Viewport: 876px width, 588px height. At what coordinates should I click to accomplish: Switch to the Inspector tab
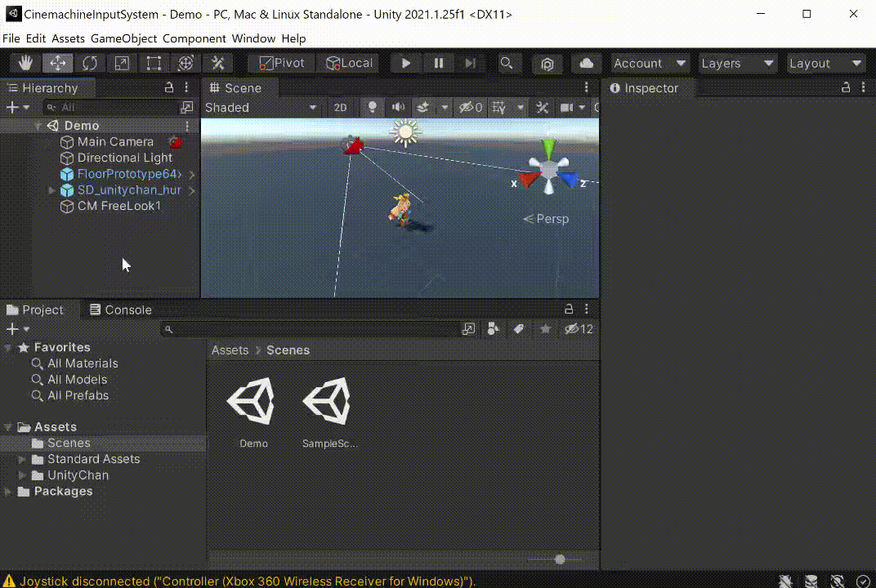tap(648, 88)
